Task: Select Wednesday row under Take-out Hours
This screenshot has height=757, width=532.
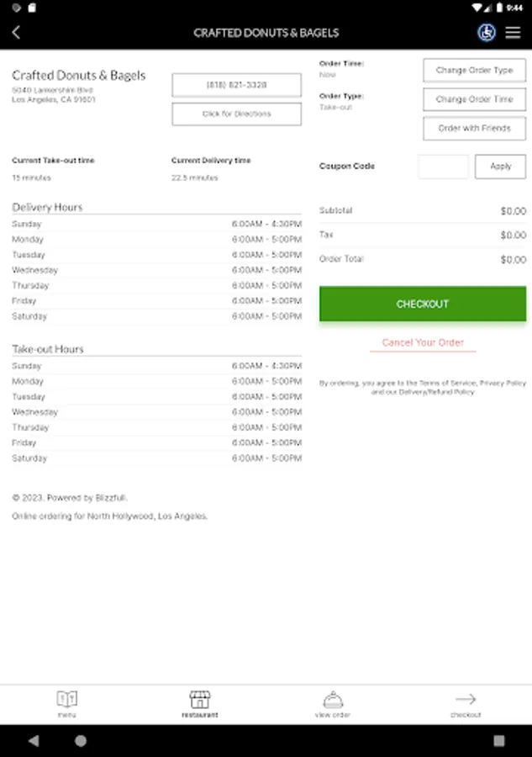Action: point(157,412)
